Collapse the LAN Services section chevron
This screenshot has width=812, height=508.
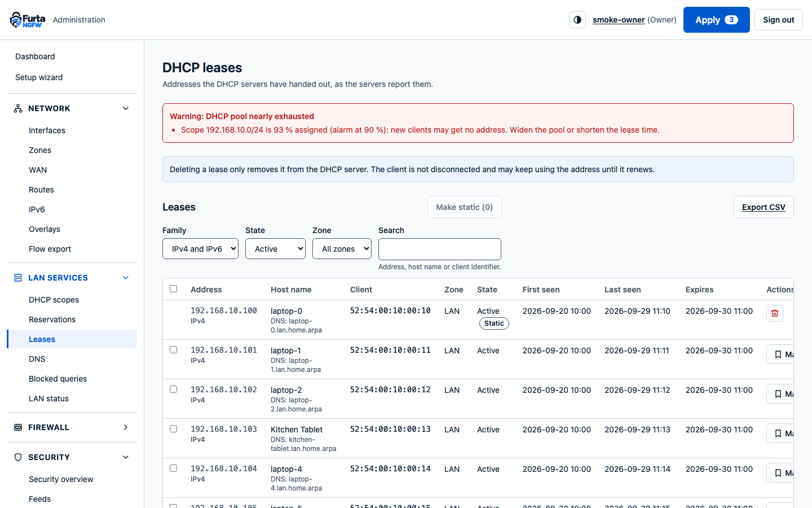point(126,278)
